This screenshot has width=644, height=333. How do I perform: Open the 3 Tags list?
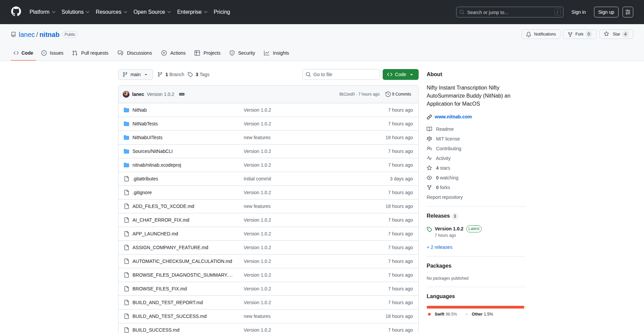tap(199, 74)
